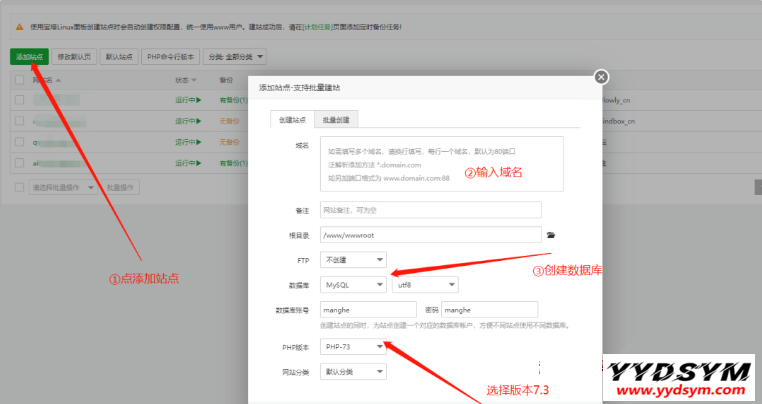The width and height of the screenshot is (762, 404).
Task: Click the green 添加站点 button
Action: coord(32,57)
